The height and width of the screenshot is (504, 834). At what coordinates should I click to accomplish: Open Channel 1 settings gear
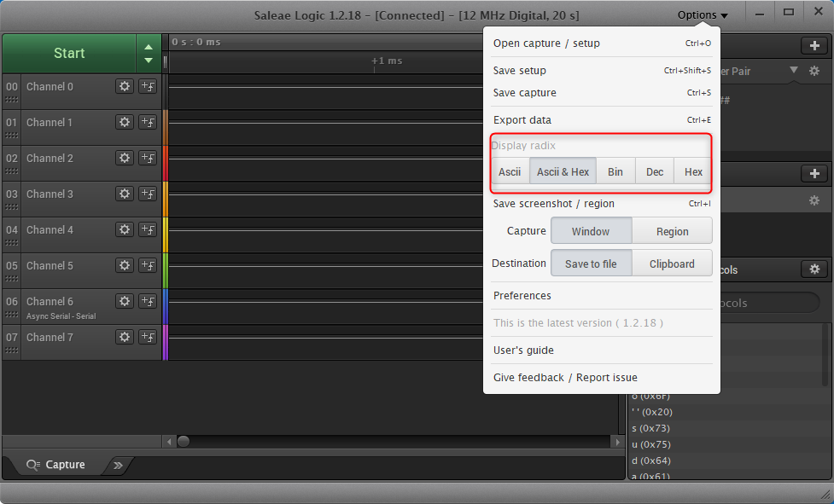[x=125, y=122]
